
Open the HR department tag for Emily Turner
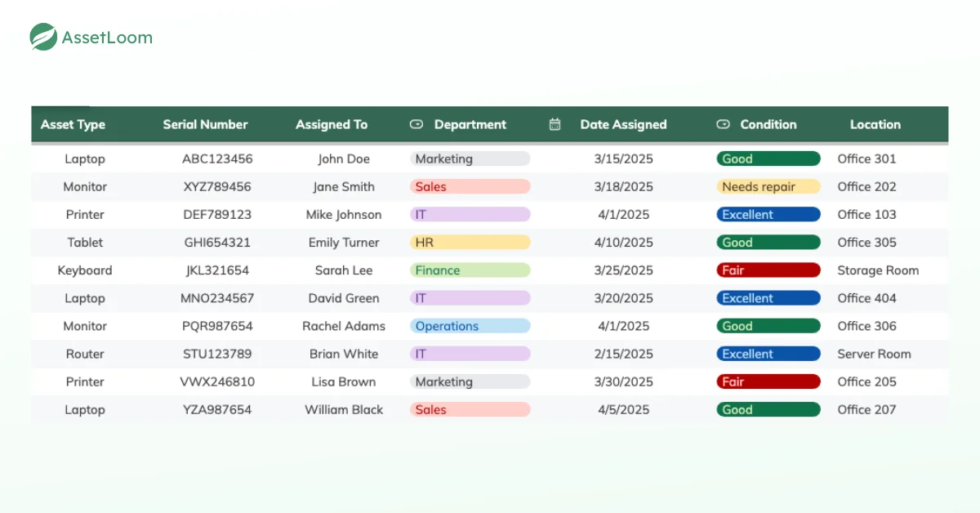tap(470, 243)
